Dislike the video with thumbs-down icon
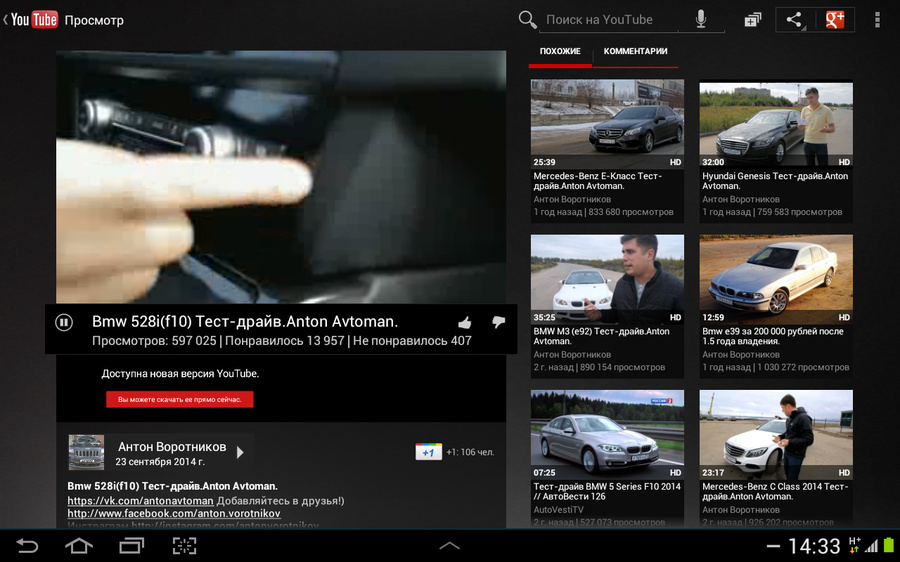The width and height of the screenshot is (900, 562). click(498, 322)
